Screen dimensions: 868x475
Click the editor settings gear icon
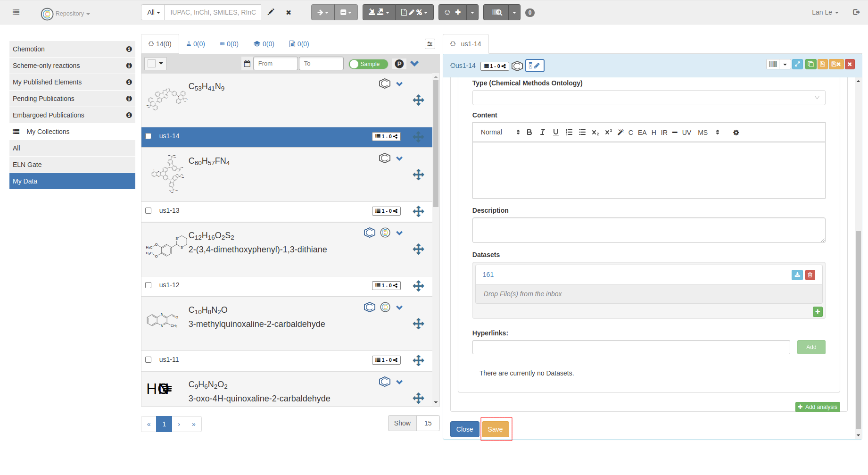pyautogui.click(x=736, y=133)
